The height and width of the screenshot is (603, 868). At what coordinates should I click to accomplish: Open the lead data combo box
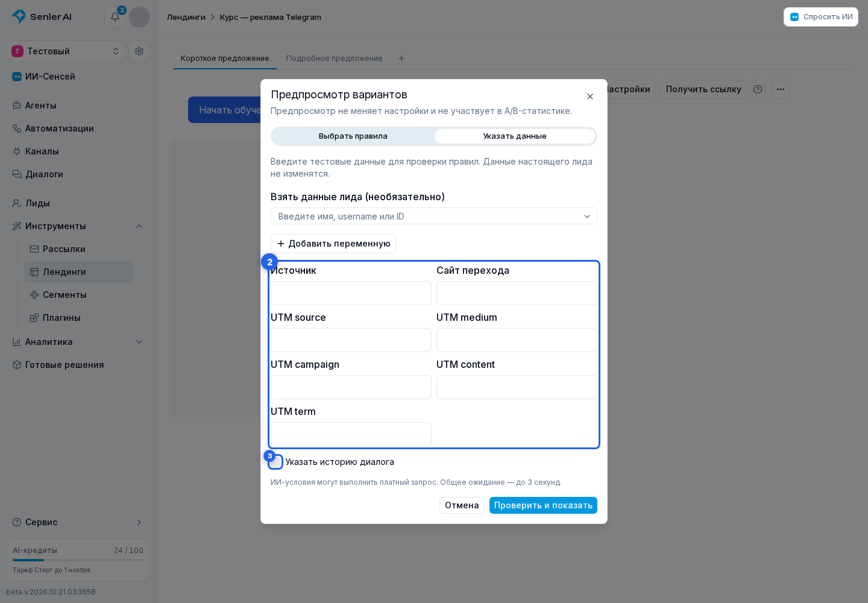pyautogui.click(x=434, y=216)
